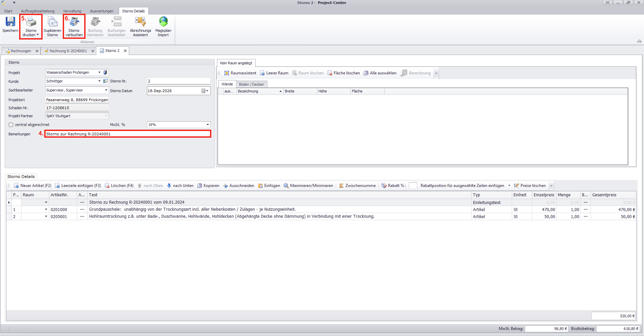Toggle zentral abgerechnet checkbox
Screen dimensions: 644x336
coord(11,125)
